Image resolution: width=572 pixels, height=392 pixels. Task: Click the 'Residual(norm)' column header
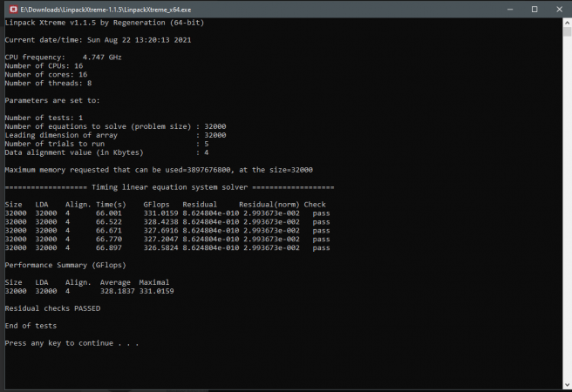click(x=269, y=205)
